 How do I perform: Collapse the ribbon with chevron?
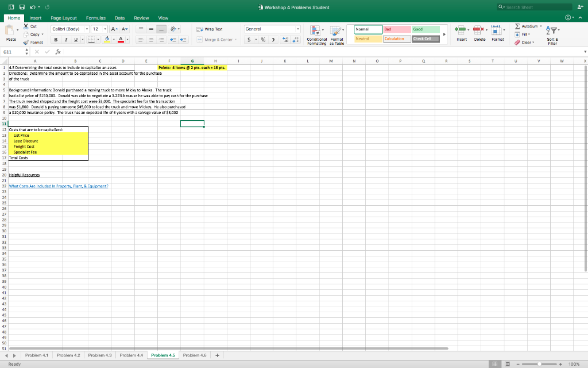pyautogui.click(x=580, y=18)
